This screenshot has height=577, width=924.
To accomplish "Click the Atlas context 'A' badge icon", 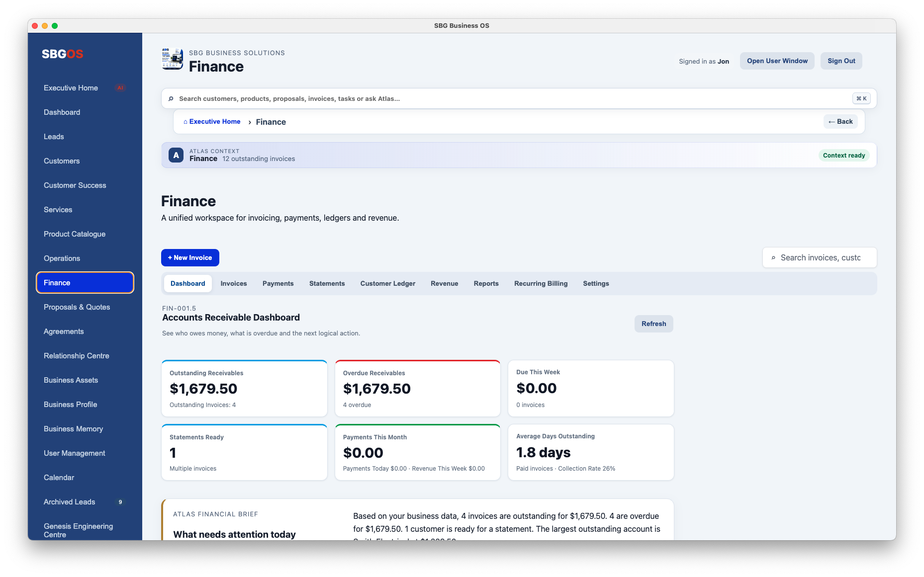I will coord(176,155).
